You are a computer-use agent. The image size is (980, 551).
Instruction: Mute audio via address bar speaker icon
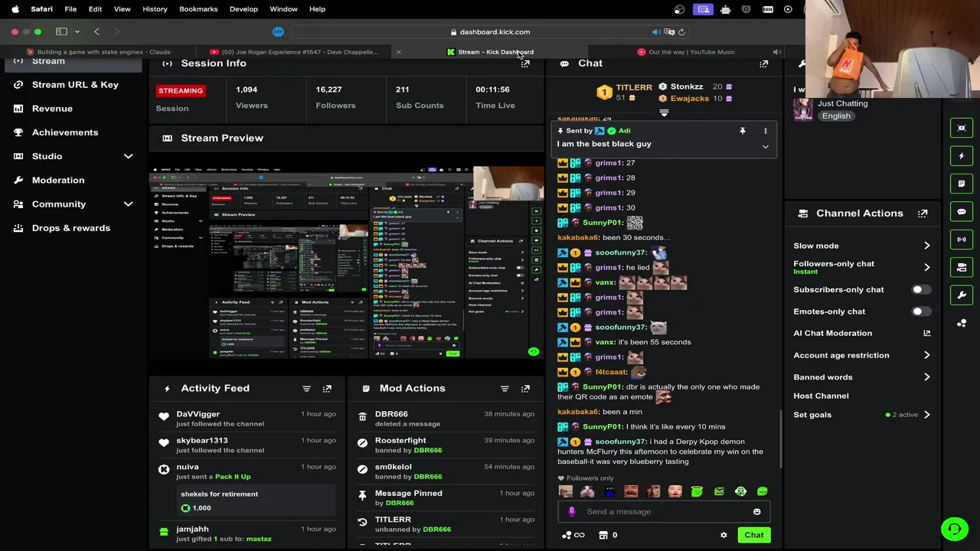tap(656, 32)
